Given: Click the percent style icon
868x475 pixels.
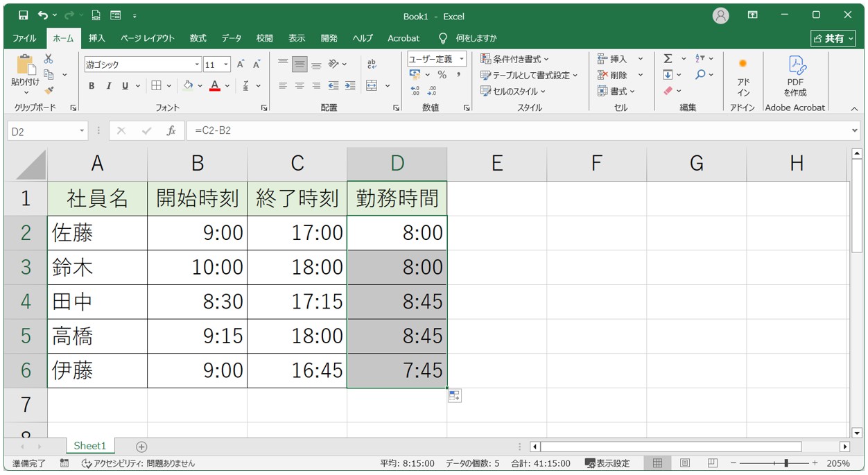Looking at the screenshot, I should [x=442, y=75].
